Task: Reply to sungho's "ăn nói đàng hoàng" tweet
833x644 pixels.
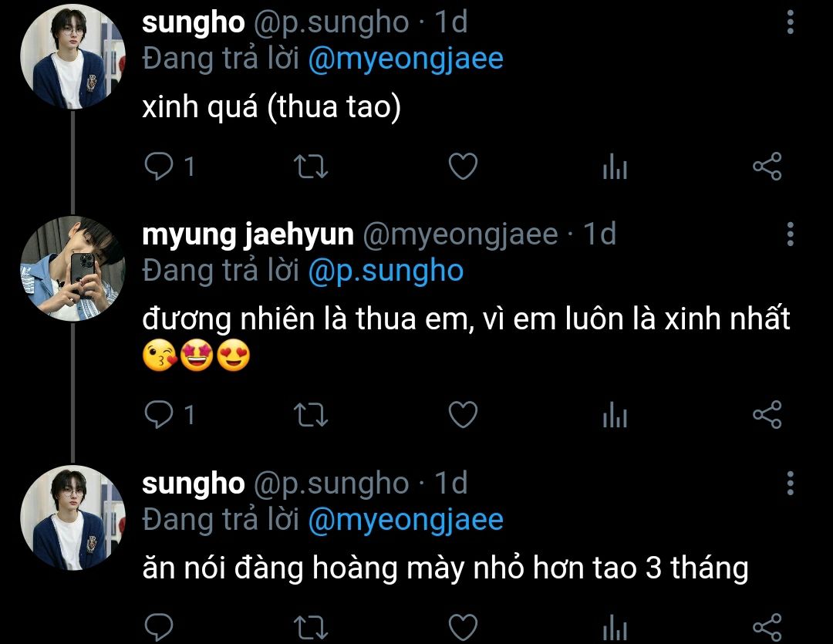Action: pos(158,627)
